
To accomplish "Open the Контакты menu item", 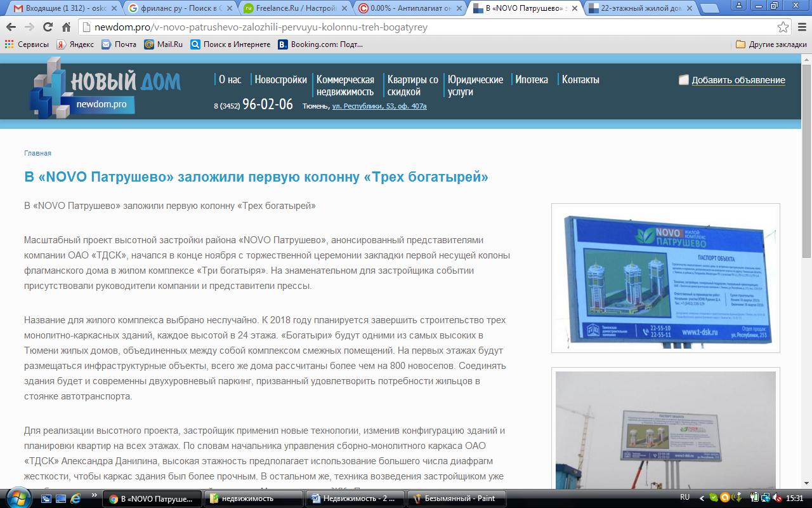I will pos(580,79).
